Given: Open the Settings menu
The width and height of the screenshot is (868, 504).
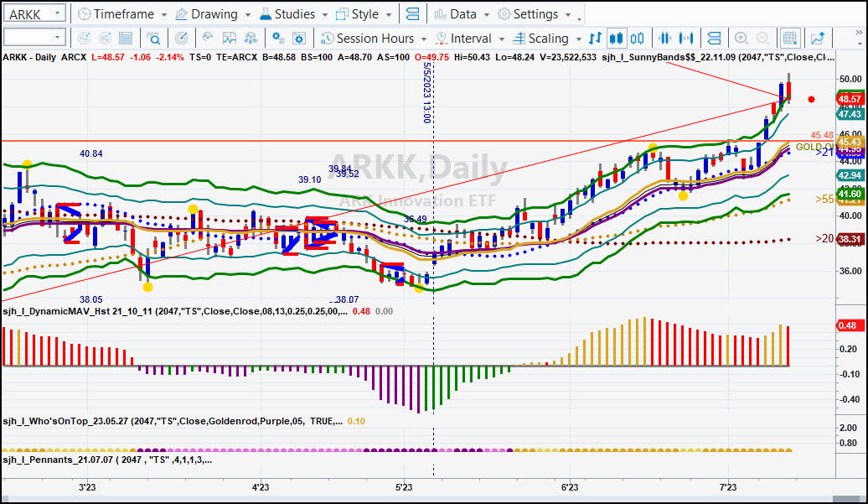Looking at the screenshot, I should coord(535,14).
